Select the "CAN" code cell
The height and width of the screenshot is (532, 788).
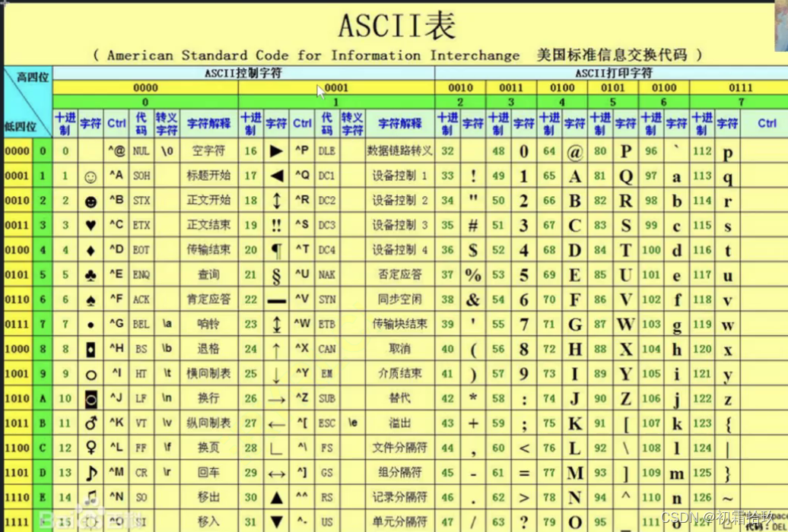326,349
